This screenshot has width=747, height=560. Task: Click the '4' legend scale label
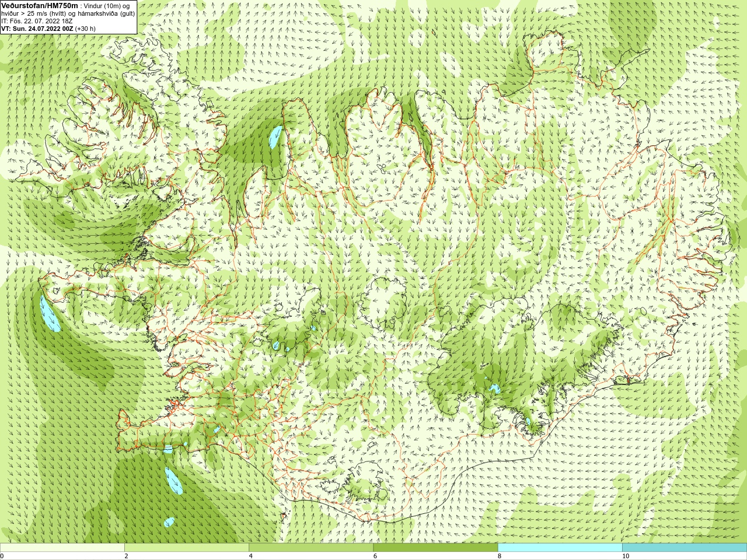(250, 556)
